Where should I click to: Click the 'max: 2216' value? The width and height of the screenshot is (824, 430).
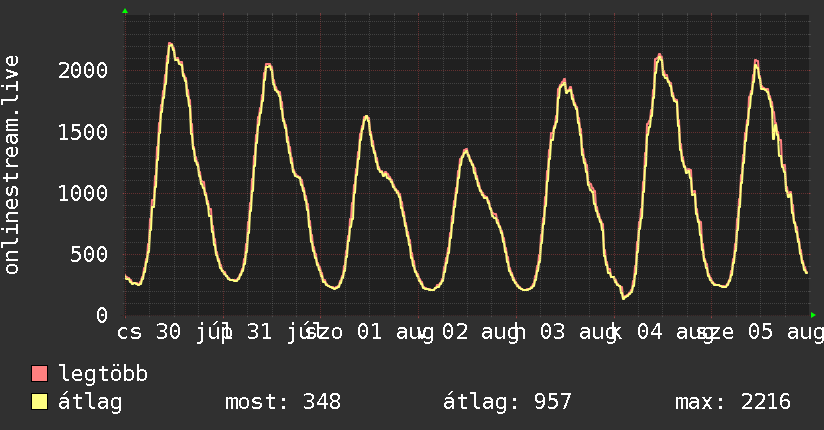pos(733,402)
